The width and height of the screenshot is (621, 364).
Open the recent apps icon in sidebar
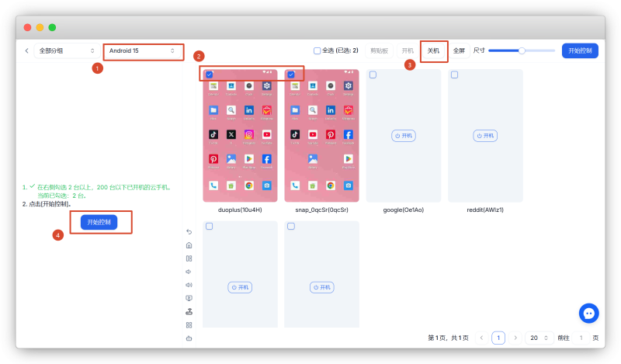pyautogui.click(x=189, y=258)
